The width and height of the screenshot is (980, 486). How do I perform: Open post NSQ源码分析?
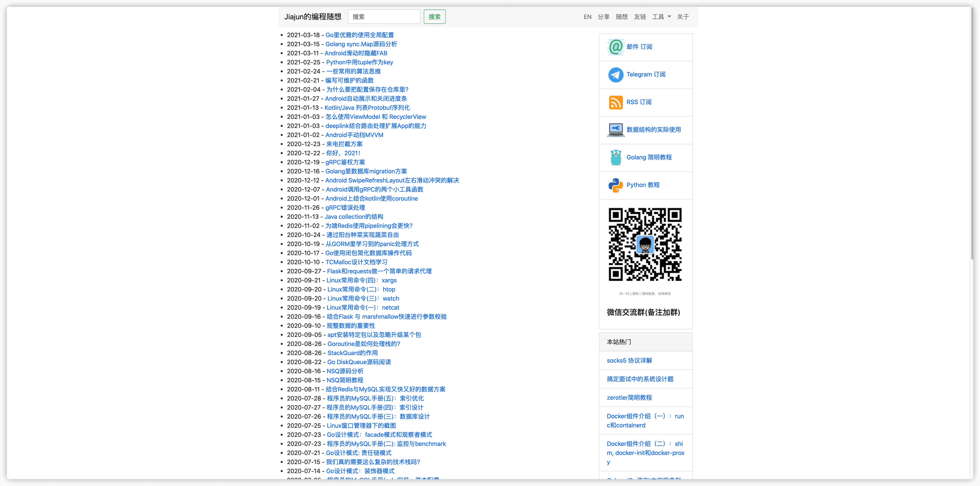click(x=345, y=372)
